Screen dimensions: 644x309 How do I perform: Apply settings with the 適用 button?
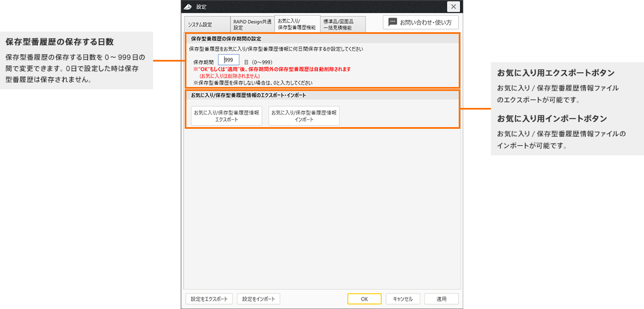point(442,299)
